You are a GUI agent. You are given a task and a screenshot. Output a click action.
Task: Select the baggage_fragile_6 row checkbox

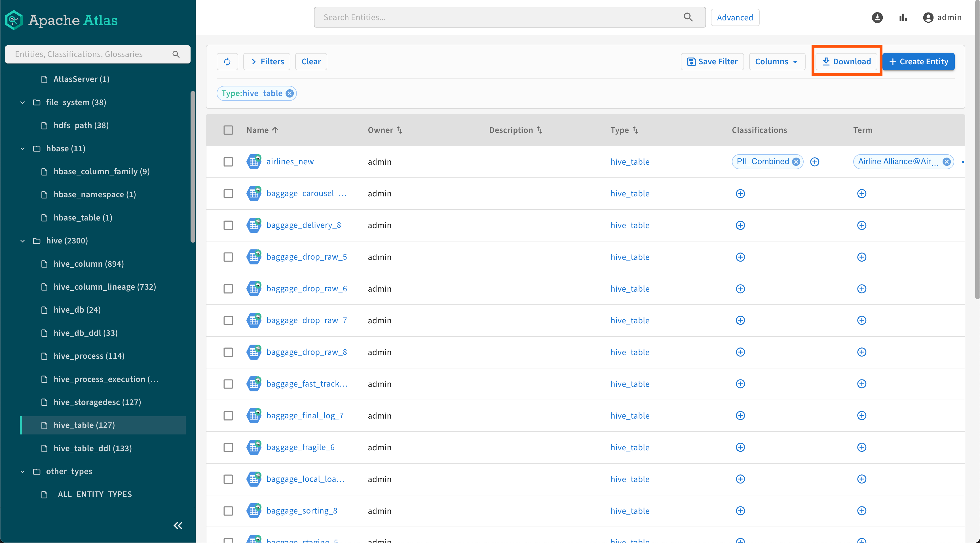228,447
